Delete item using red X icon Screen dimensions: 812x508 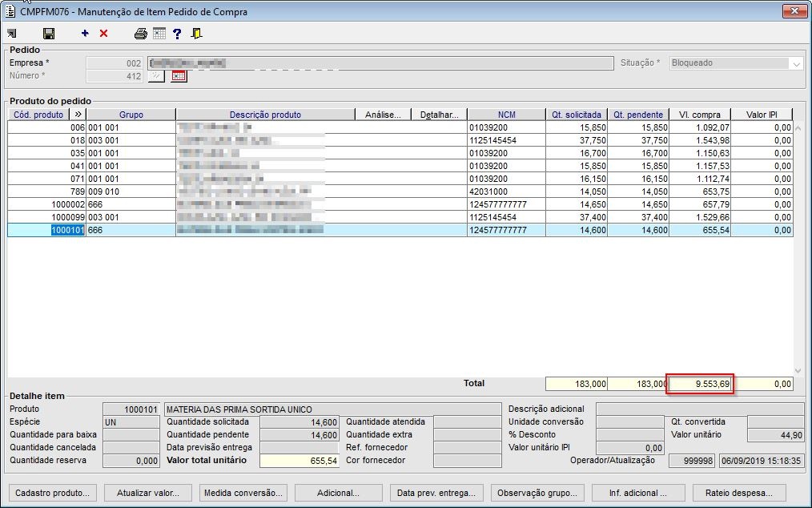point(103,34)
